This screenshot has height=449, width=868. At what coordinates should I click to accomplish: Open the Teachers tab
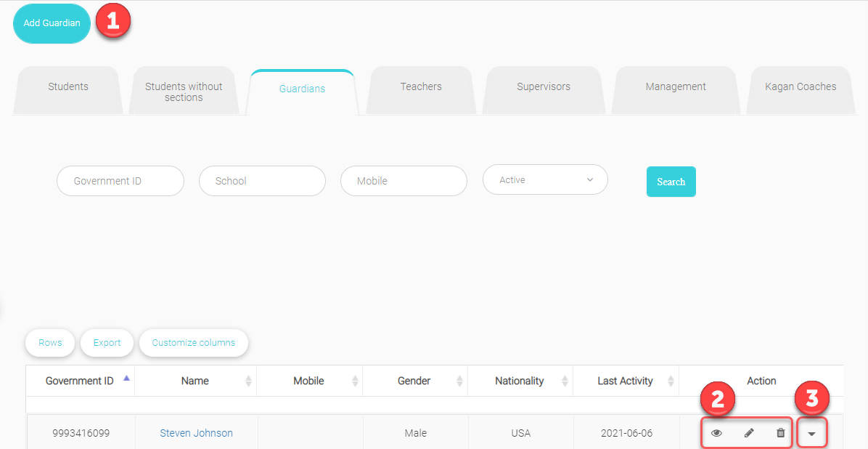click(421, 86)
